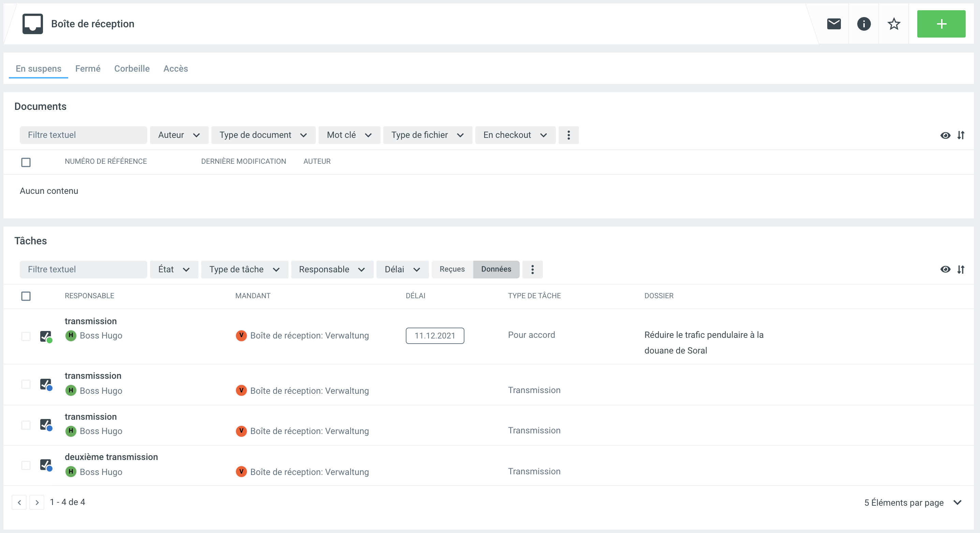Check the select-all checkbox in Tâches header
Image resolution: width=980 pixels, height=533 pixels.
(26, 296)
